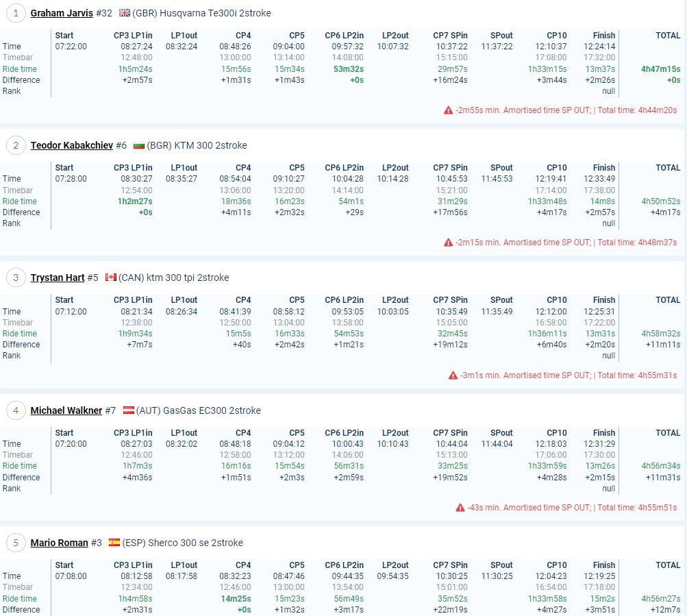The height and width of the screenshot is (616, 687).
Task: Select Walkner's SPout time 11:44:04
Action: tap(497, 444)
